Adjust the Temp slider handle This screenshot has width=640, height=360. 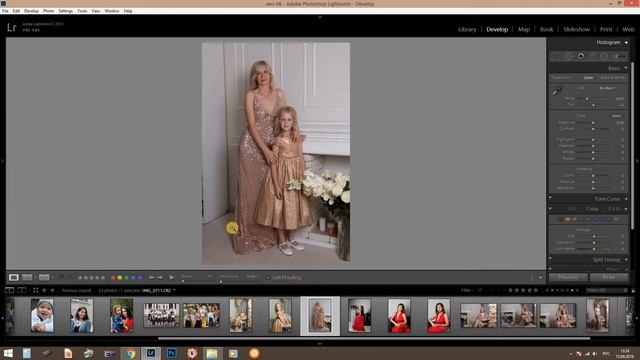pyautogui.click(x=587, y=98)
